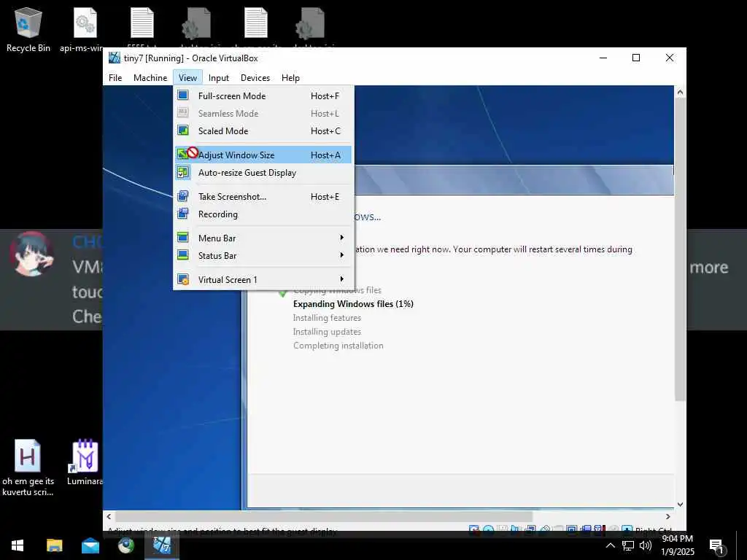Open the Windows Start menu

pyautogui.click(x=18, y=545)
